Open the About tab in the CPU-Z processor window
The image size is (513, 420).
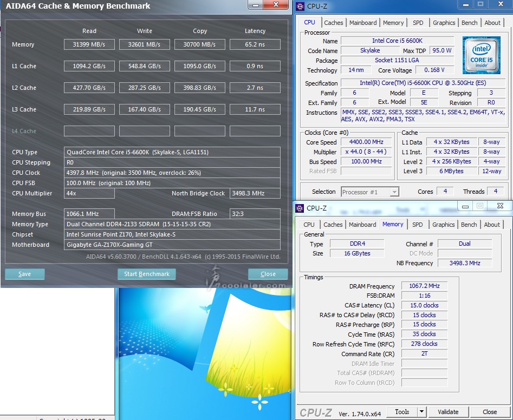tap(492, 23)
